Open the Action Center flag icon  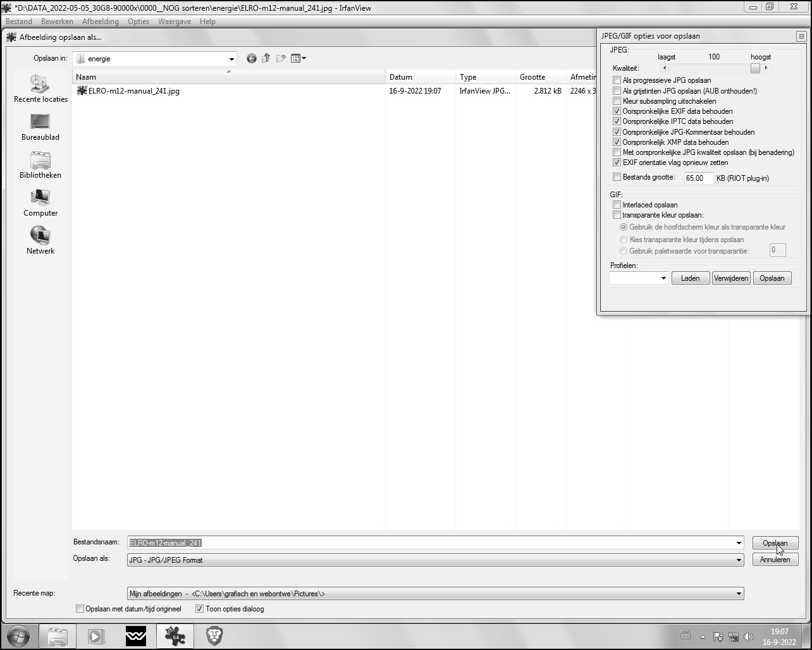[718, 637]
